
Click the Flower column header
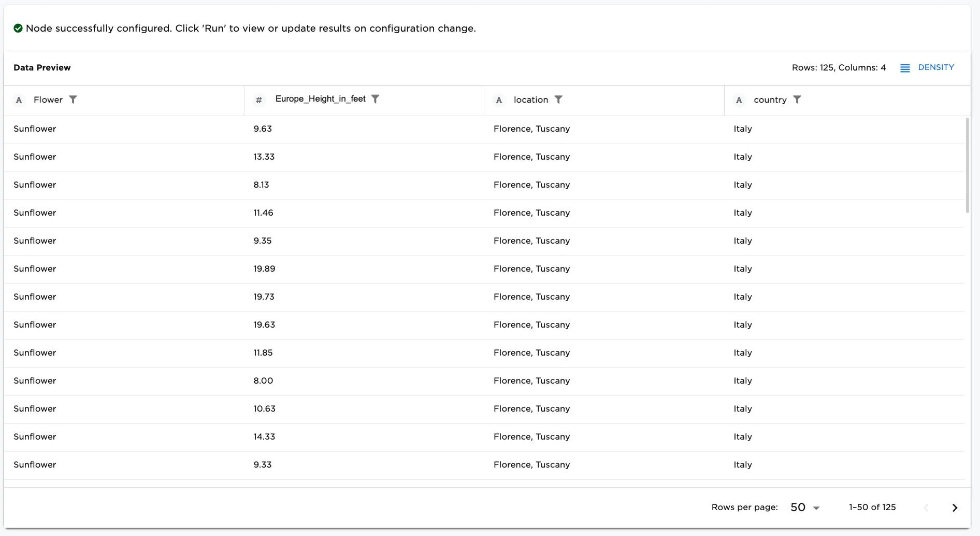click(x=48, y=100)
